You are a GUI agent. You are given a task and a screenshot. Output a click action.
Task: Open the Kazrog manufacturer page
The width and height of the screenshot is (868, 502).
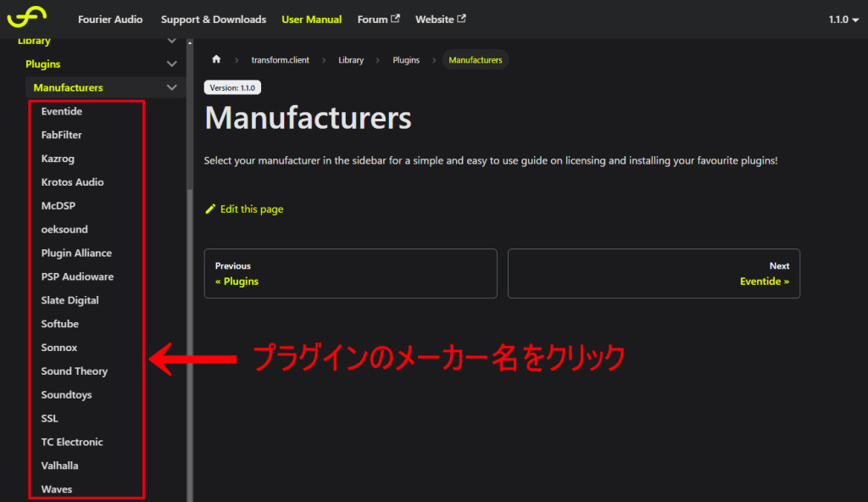coord(58,159)
